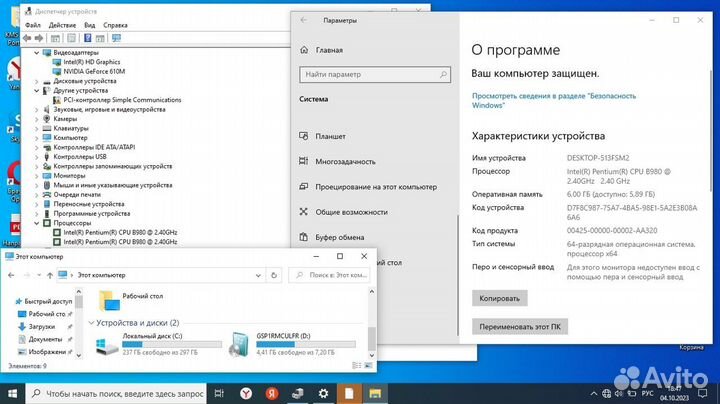Open Yandex Browser from taskbar

coord(246,393)
